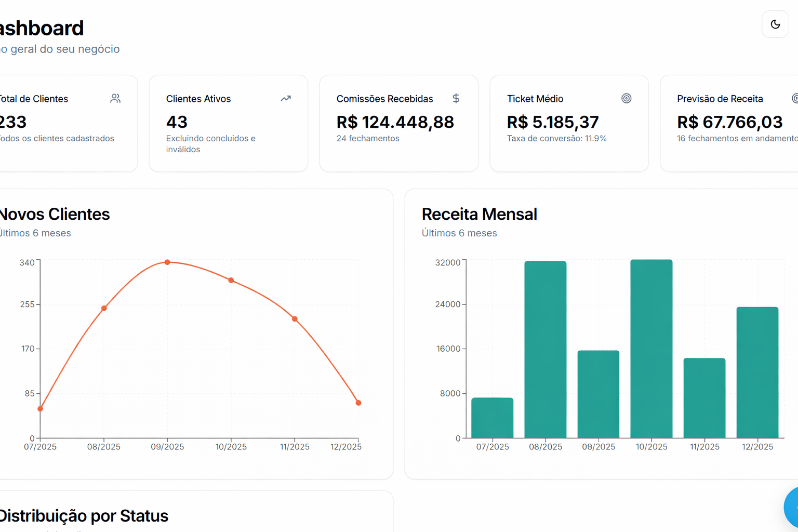Image resolution: width=798 pixels, height=532 pixels.
Task: Click the 10/2025 point on Novos Clientes line
Action: point(231,281)
